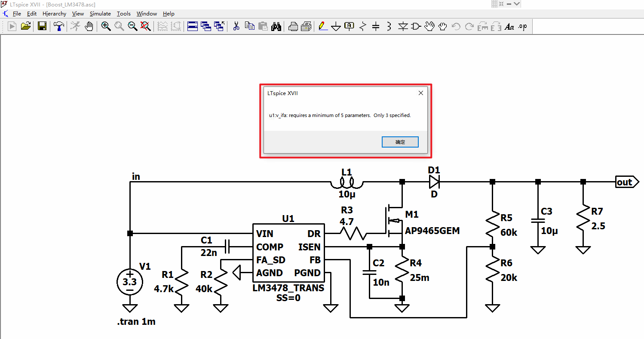Open the Simulate menu
The image size is (644, 339).
(100, 13)
